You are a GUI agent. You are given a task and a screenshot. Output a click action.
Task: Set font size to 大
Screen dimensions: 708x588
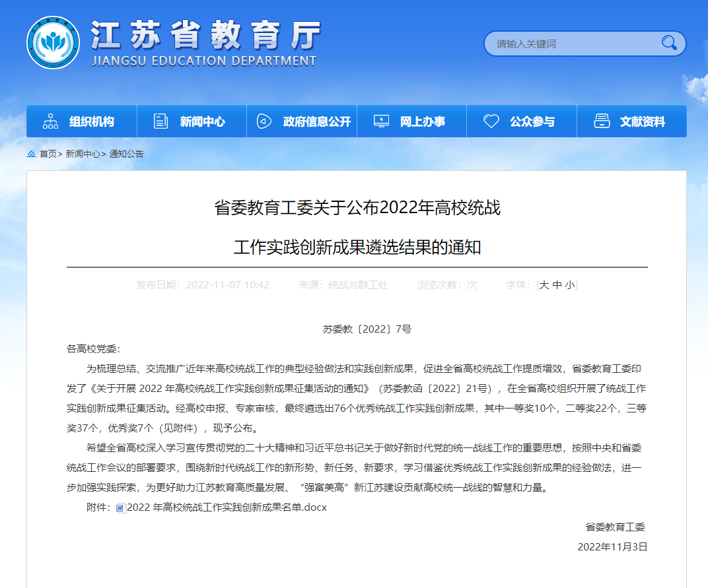544,285
